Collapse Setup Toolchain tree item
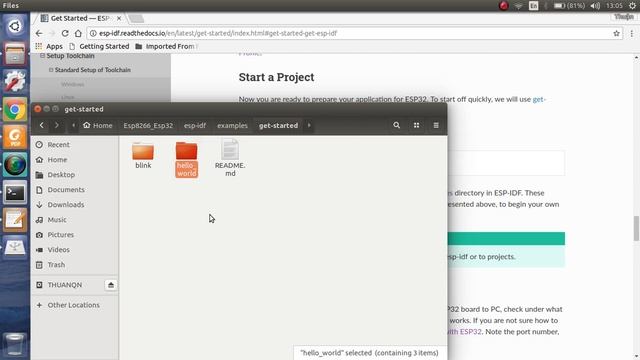 [42, 56]
